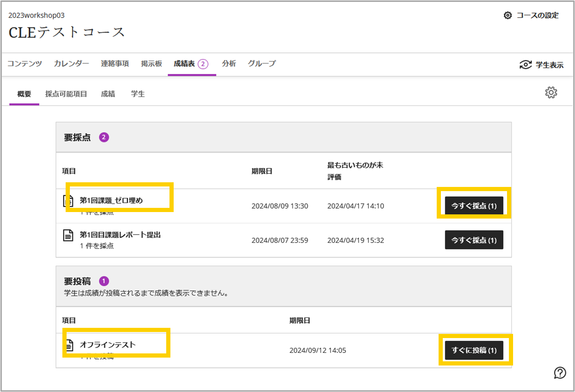575x392 pixels.
Task: Click the 学生表示 eye icon
Action: click(526, 65)
